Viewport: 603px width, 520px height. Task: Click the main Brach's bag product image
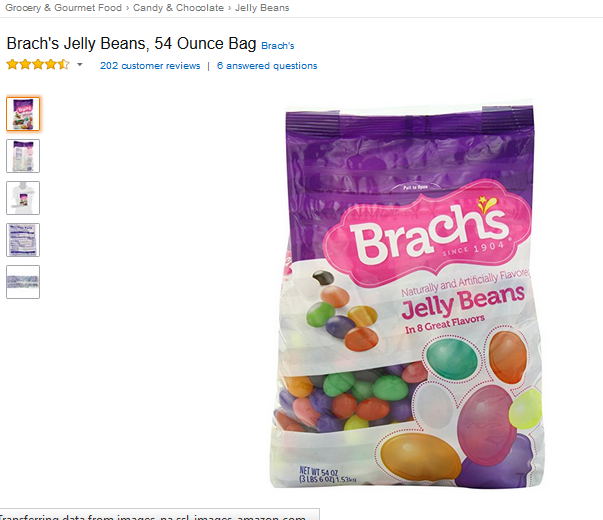pos(408,294)
